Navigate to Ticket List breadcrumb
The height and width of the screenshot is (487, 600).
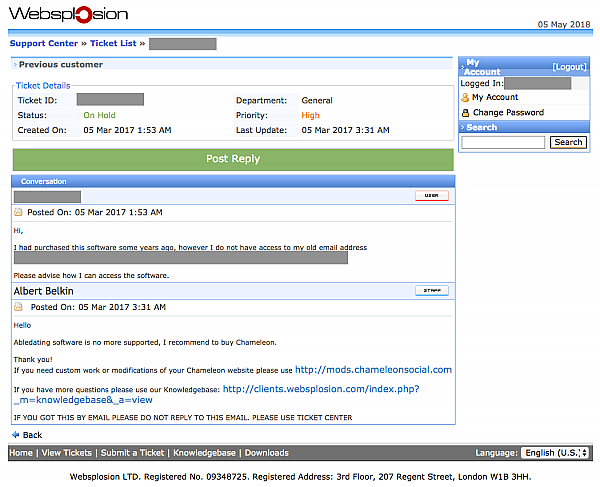coord(113,44)
